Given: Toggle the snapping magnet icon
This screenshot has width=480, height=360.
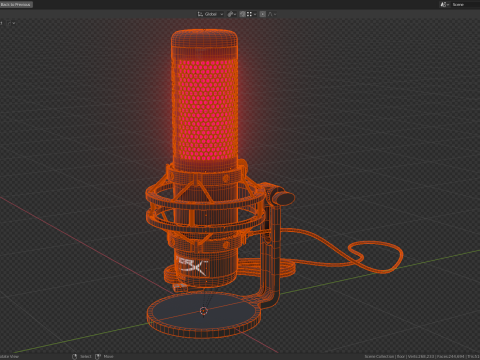Looking at the screenshot, I should coord(242,14).
